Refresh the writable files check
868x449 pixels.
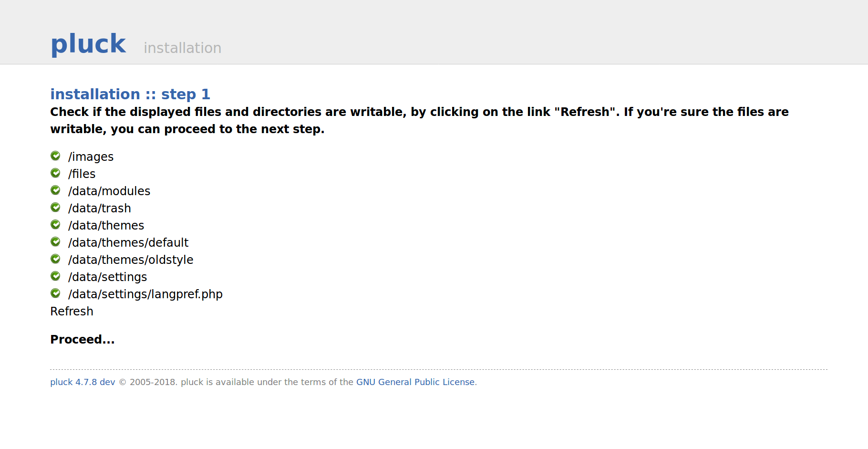[72, 311]
